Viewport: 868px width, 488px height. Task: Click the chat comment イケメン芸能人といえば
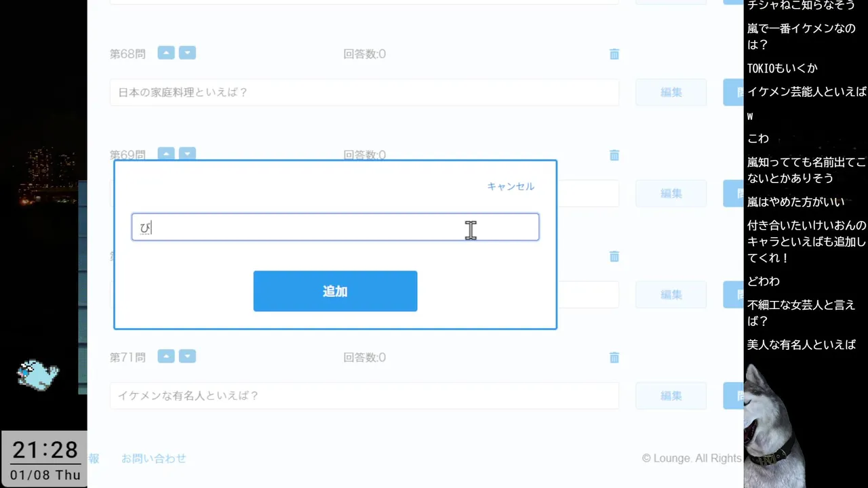coord(807,92)
